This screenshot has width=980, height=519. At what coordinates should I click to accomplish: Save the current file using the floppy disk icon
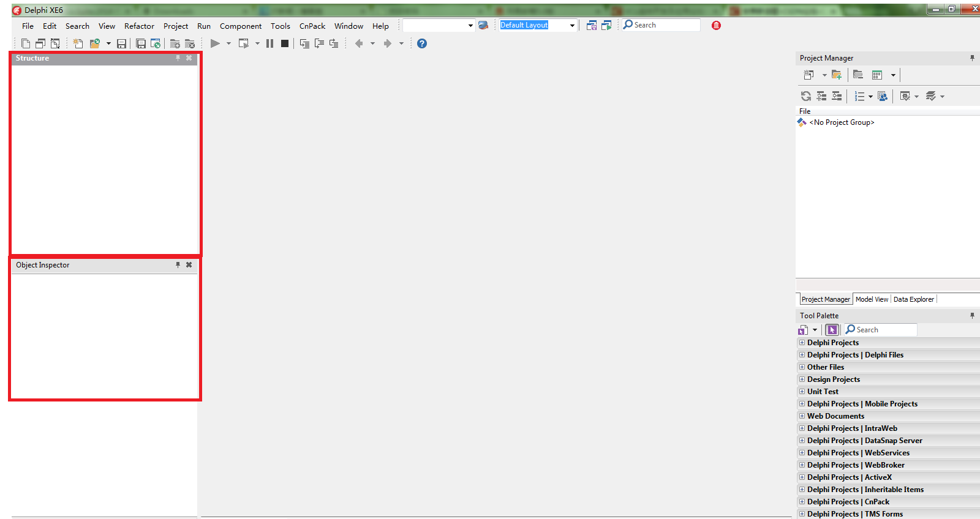pyautogui.click(x=121, y=43)
